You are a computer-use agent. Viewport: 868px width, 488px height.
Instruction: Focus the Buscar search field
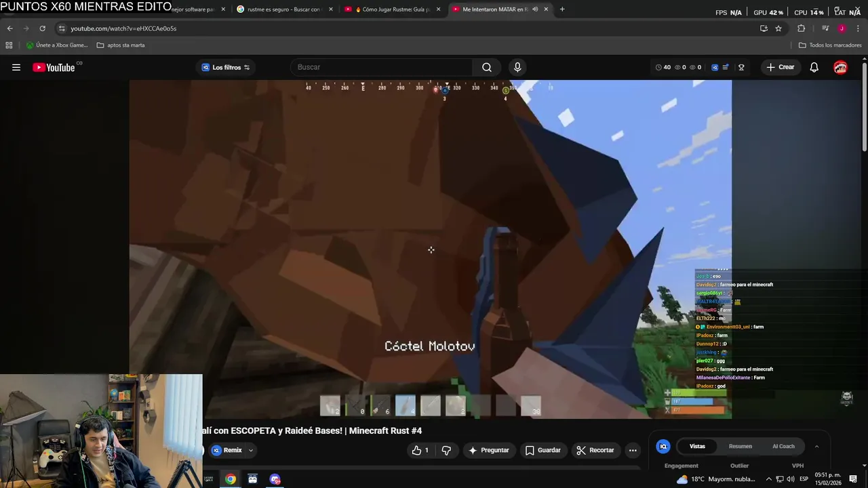click(382, 67)
